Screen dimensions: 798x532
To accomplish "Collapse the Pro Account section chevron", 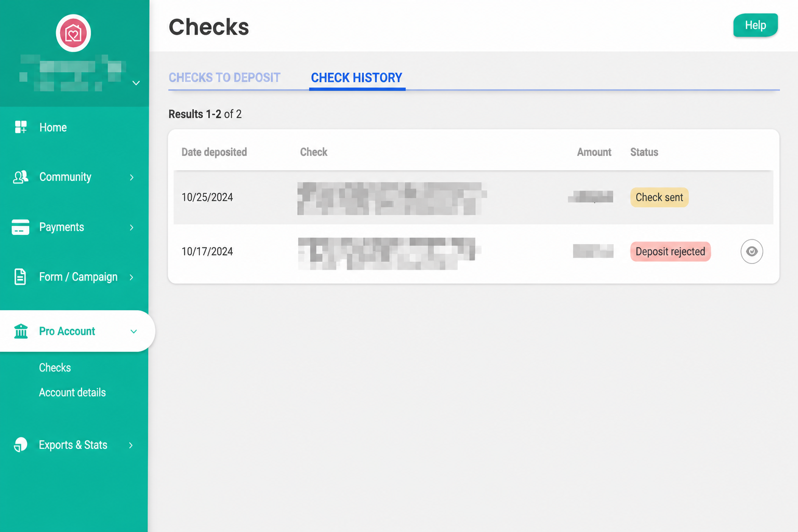I will click(x=134, y=331).
